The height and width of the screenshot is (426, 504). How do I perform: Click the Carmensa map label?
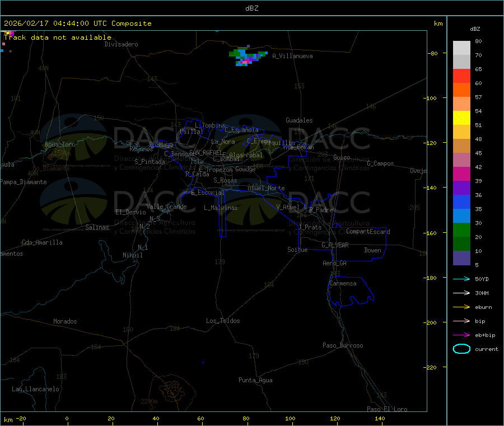point(343,283)
